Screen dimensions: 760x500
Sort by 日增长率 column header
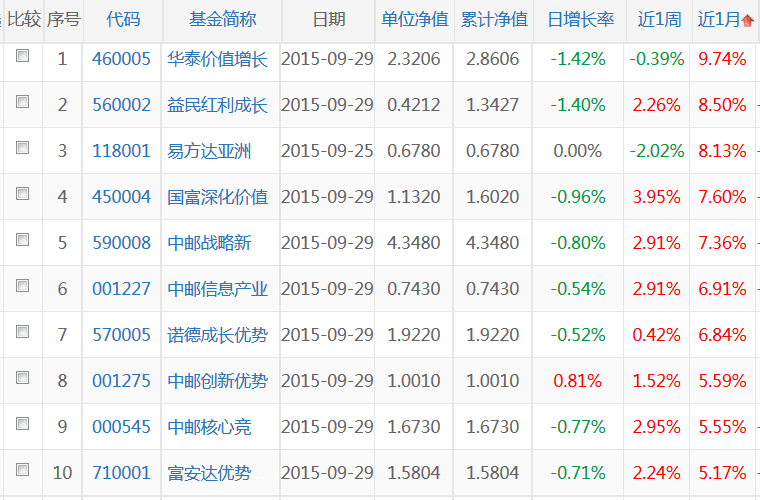coord(581,20)
